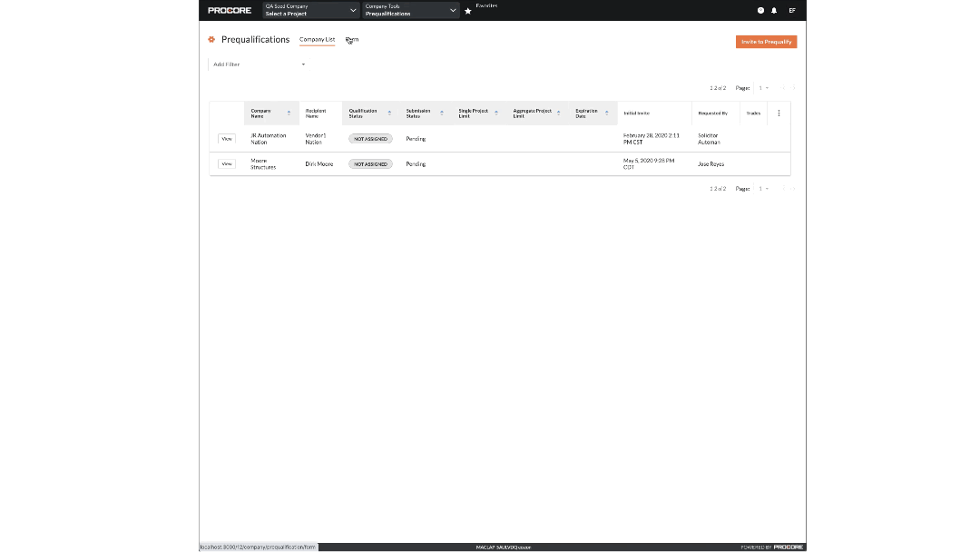
Task: Open the help question mark icon
Action: point(760,10)
